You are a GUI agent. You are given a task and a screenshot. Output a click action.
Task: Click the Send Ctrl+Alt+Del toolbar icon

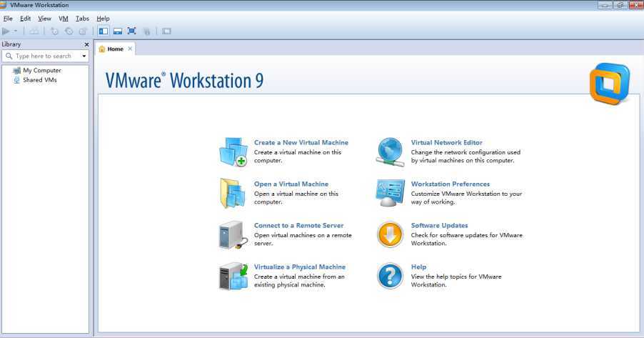click(x=34, y=31)
